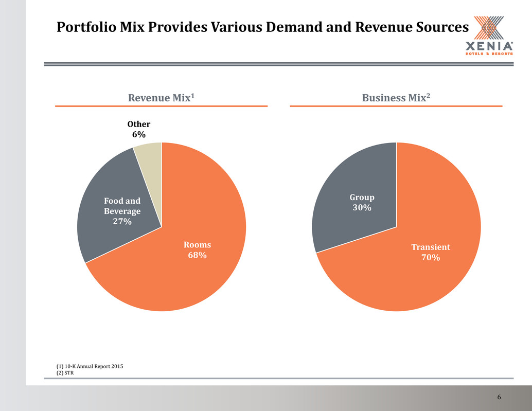
Task: Click the orange underline below Business Mix
Action: tap(396, 106)
